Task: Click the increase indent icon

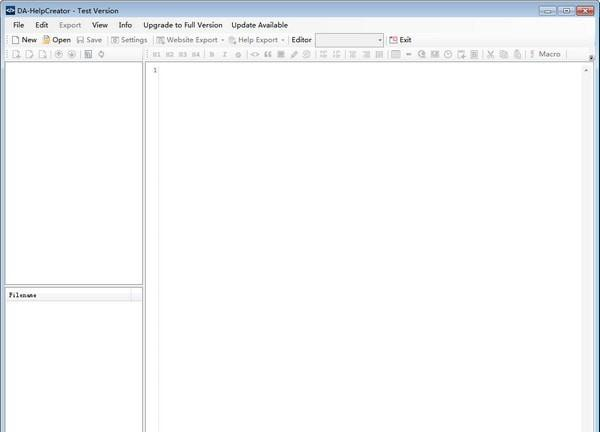Action: [x=366, y=54]
